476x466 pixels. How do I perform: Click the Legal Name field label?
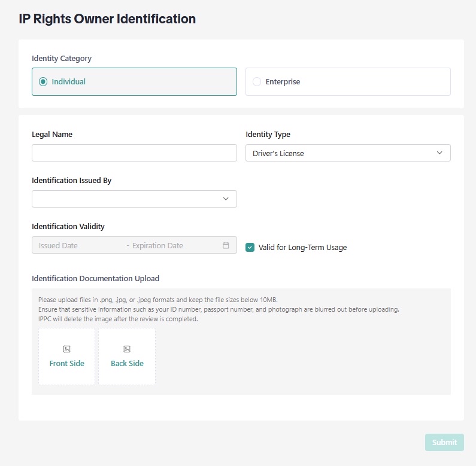[52, 135]
